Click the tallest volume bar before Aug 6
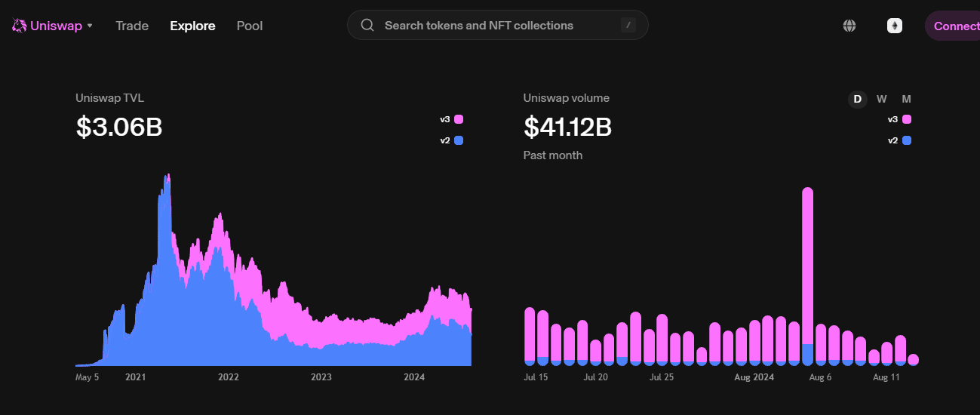Image resolution: width=980 pixels, height=415 pixels. 807,276
